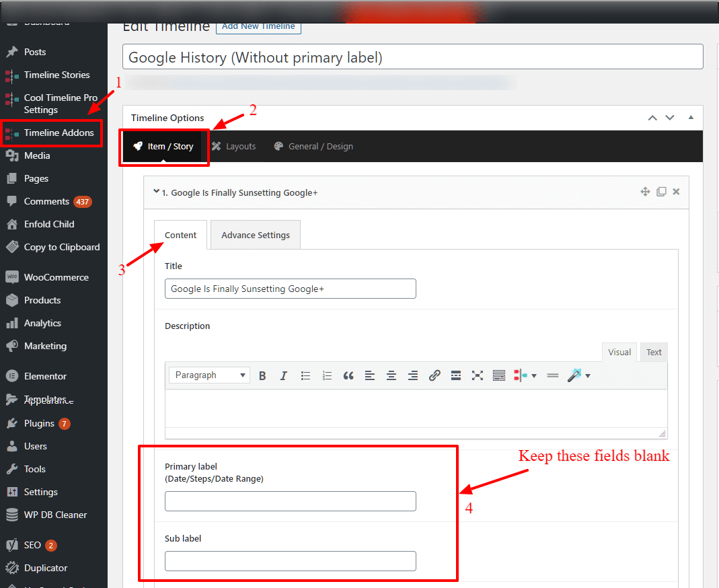
Task: Switch the editor to Text mode
Action: (x=654, y=352)
